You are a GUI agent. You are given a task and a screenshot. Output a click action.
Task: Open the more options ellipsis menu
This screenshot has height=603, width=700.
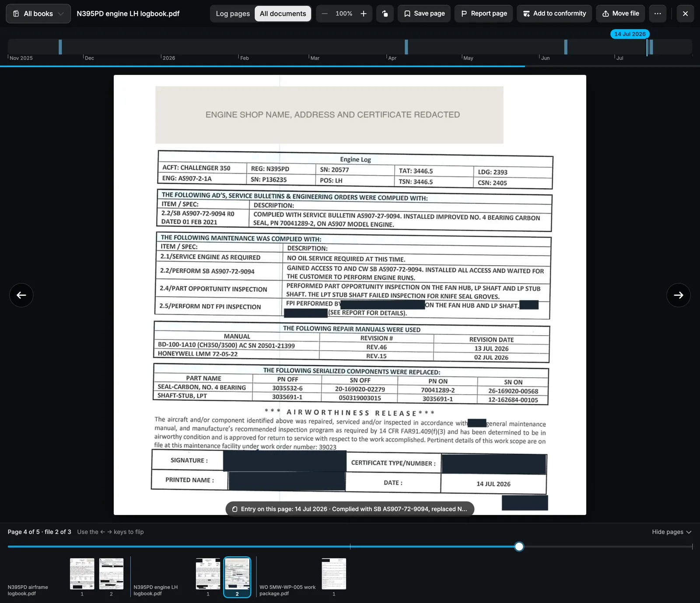(658, 14)
